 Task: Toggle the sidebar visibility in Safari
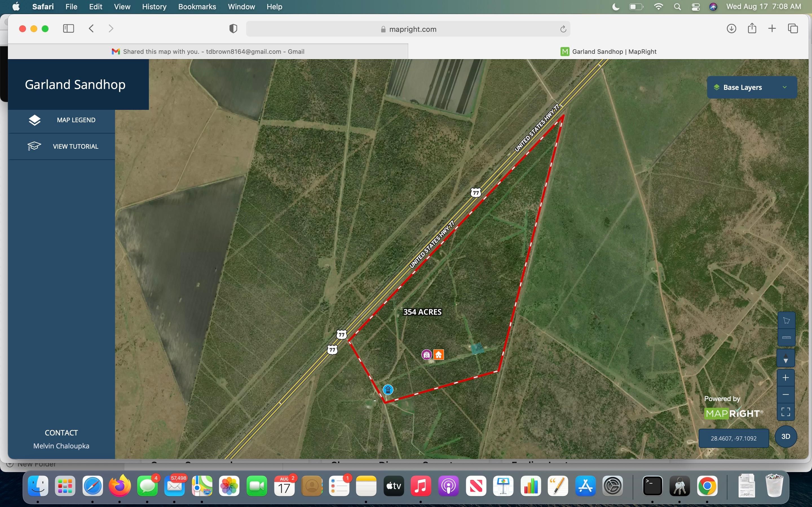coord(68,28)
